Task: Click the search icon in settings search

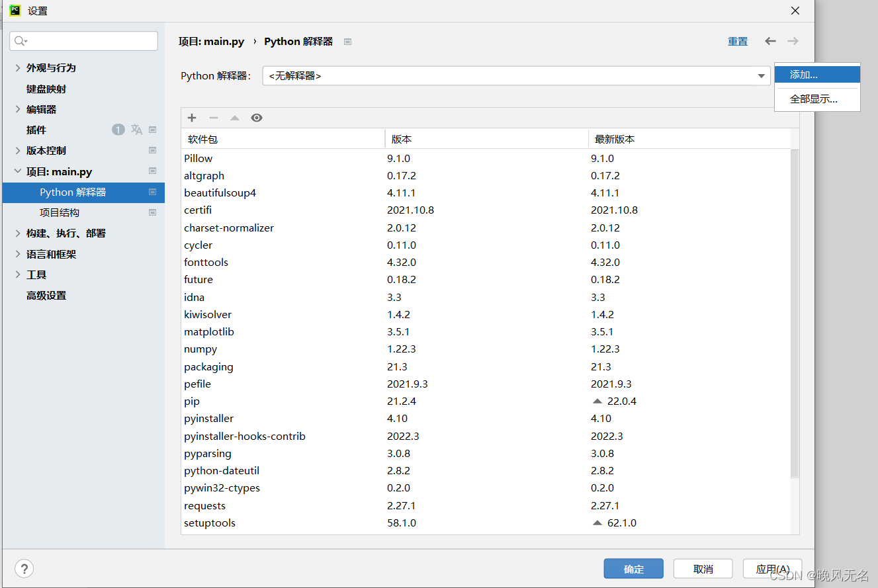Action: tap(21, 41)
